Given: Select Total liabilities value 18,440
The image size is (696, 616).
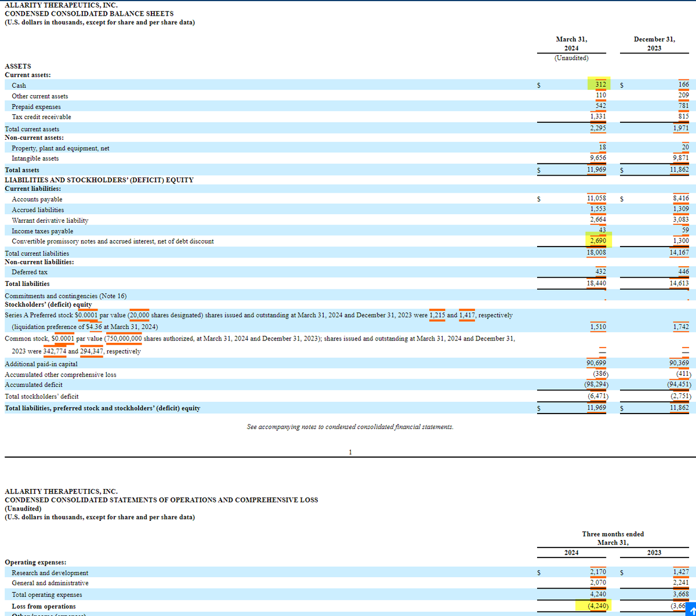Looking at the screenshot, I should [x=596, y=284].
